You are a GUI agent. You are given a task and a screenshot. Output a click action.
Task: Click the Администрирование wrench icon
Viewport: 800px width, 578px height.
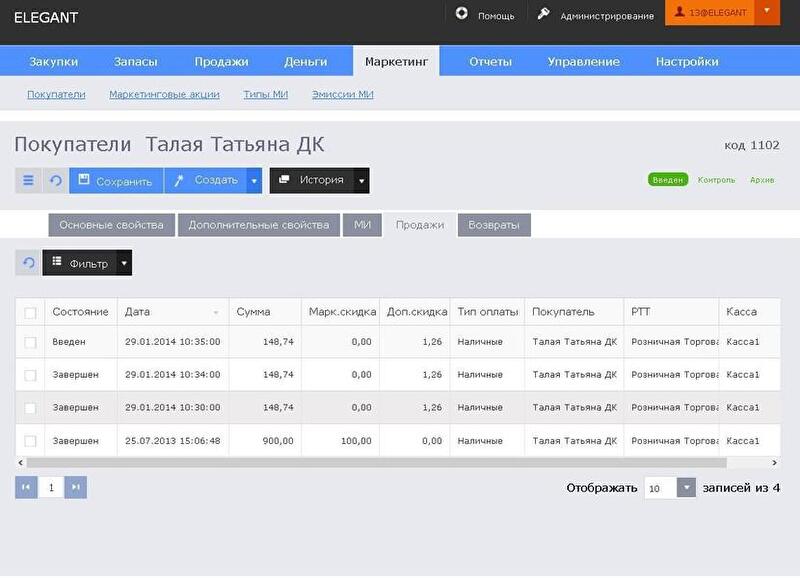[544, 14]
